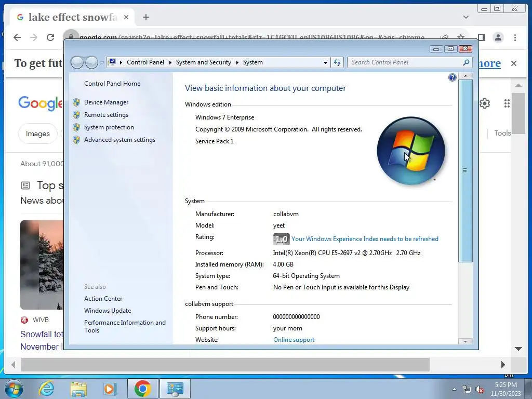Click scroll up arrow in System window
Viewport: 532px width, 399px height.
pos(465,76)
